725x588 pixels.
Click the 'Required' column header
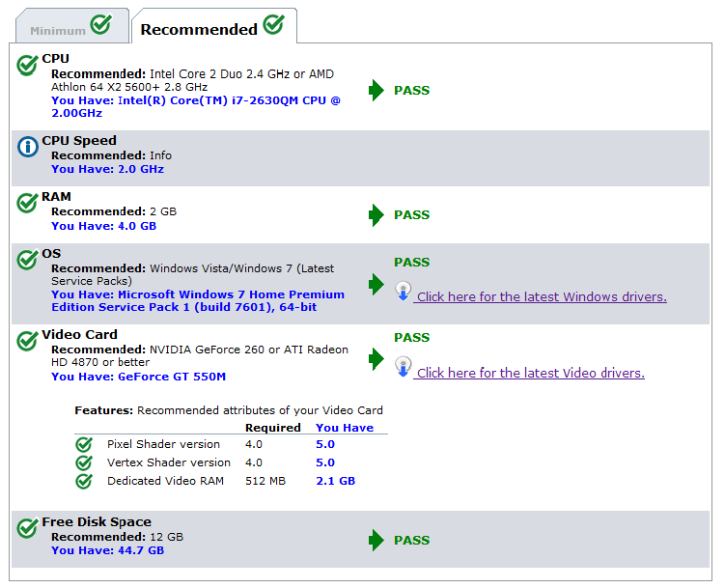(273, 428)
